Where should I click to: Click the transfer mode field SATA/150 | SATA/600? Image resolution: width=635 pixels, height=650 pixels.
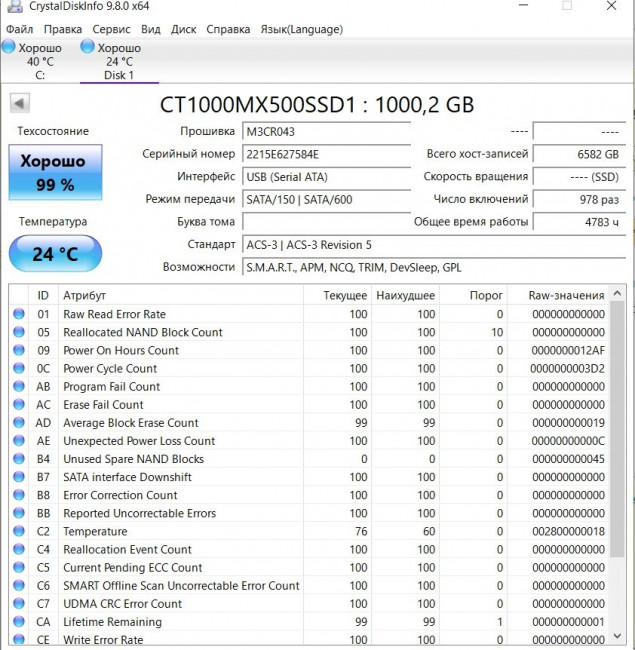coord(326,199)
